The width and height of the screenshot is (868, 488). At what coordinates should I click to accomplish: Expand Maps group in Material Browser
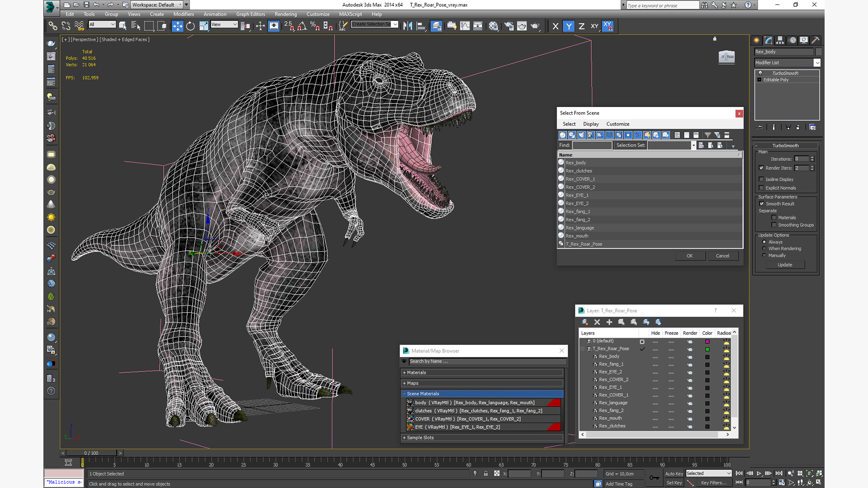[x=482, y=383]
